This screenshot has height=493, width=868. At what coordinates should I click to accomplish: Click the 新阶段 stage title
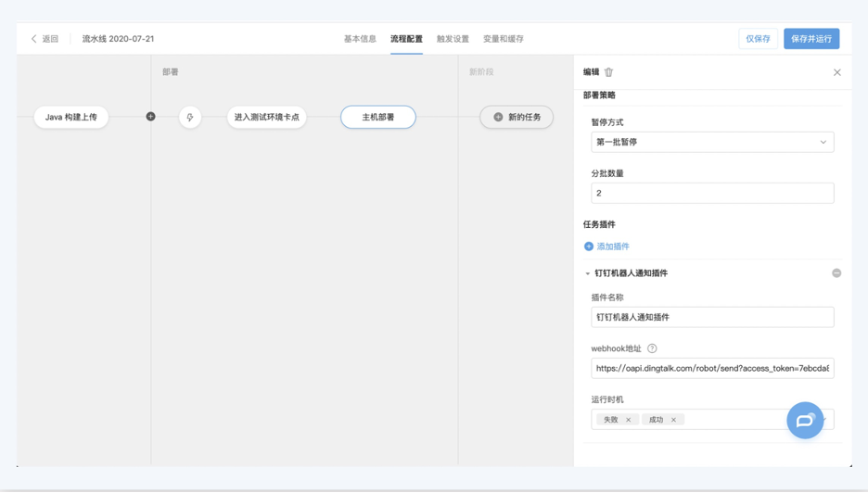(x=481, y=72)
